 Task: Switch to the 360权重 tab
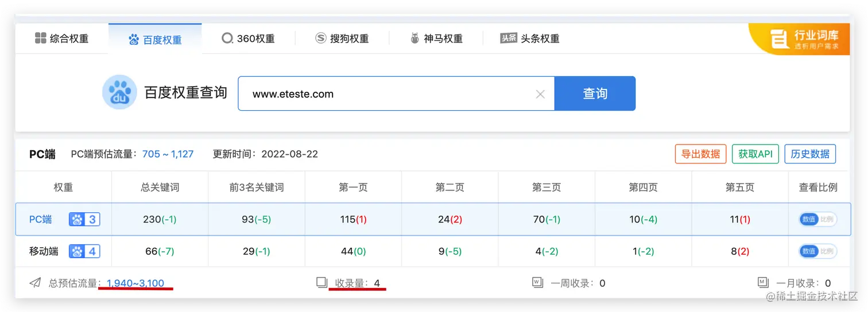coord(248,38)
